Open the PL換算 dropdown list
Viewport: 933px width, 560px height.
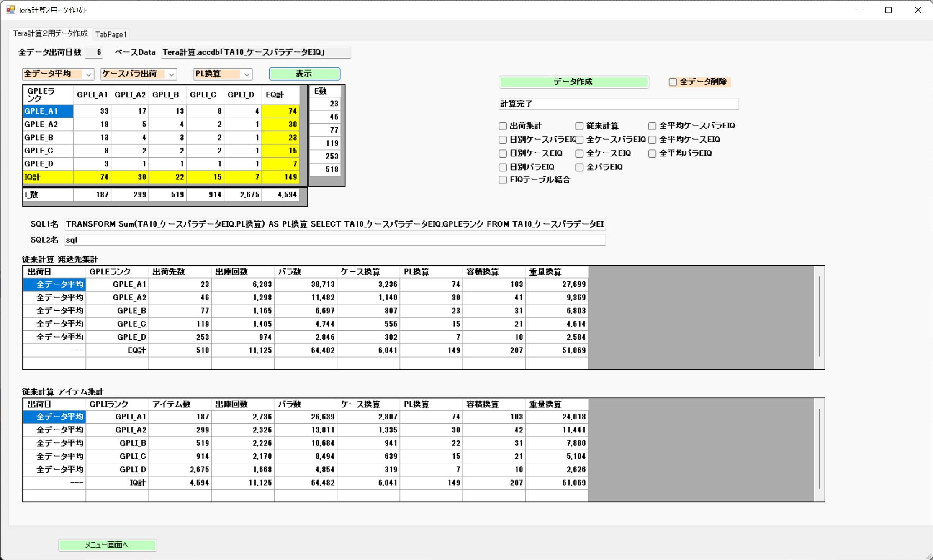[x=247, y=74]
